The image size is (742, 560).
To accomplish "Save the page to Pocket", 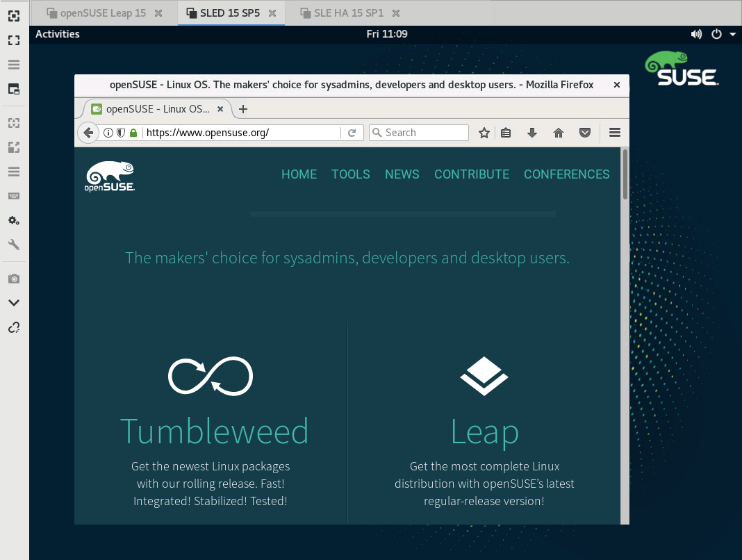I will tap(585, 133).
